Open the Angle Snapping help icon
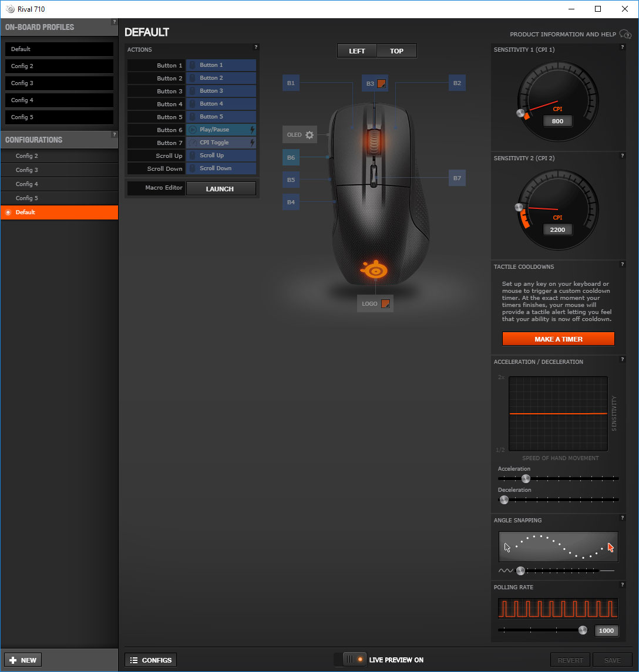The width and height of the screenshot is (639, 672). [x=623, y=518]
